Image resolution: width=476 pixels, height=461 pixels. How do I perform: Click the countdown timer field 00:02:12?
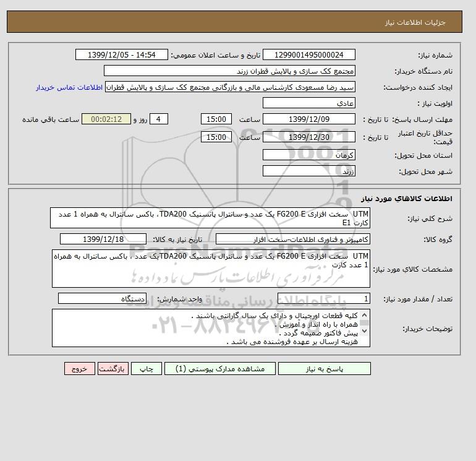click(x=106, y=119)
